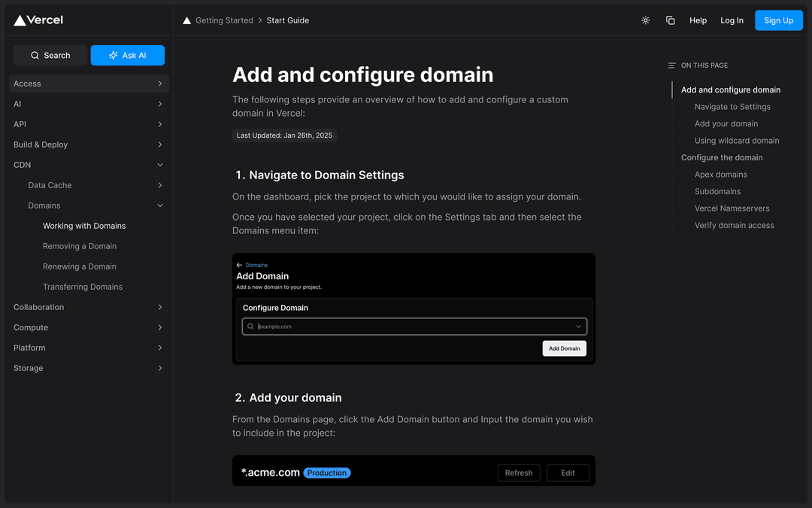The height and width of the screenshot is (508, 812).
Task: Jump to Subdomains section
Action: (717, 191)
